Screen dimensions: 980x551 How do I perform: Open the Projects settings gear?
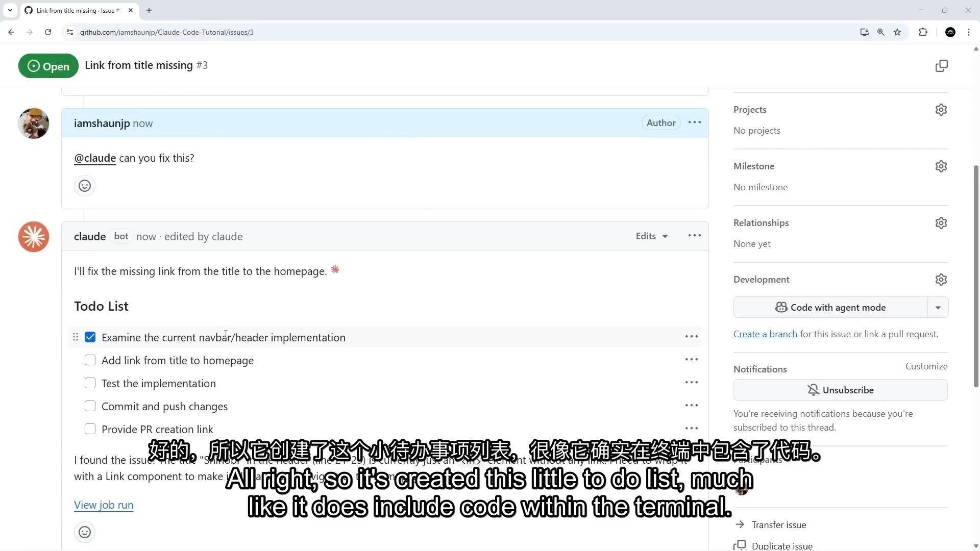tap(941, 110)
